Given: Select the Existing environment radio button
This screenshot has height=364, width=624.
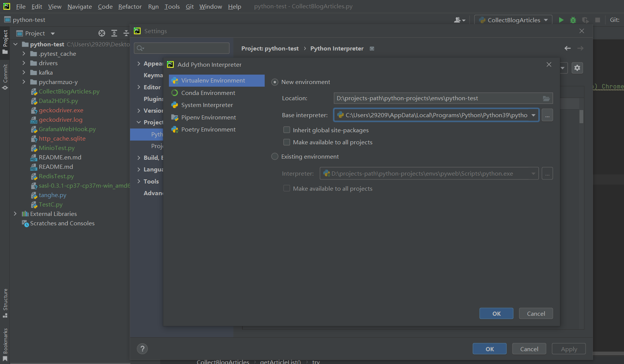Looking at the screenshot, I should coord(275,156).
